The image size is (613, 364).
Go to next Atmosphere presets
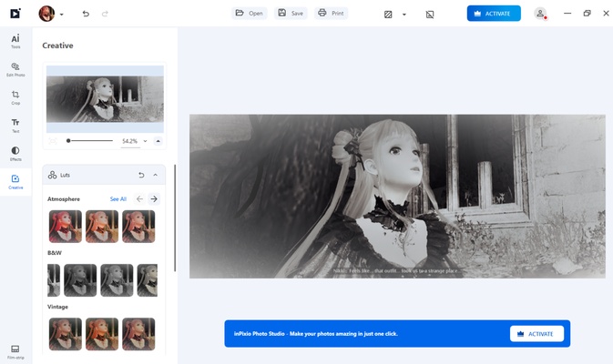point(154,198)
